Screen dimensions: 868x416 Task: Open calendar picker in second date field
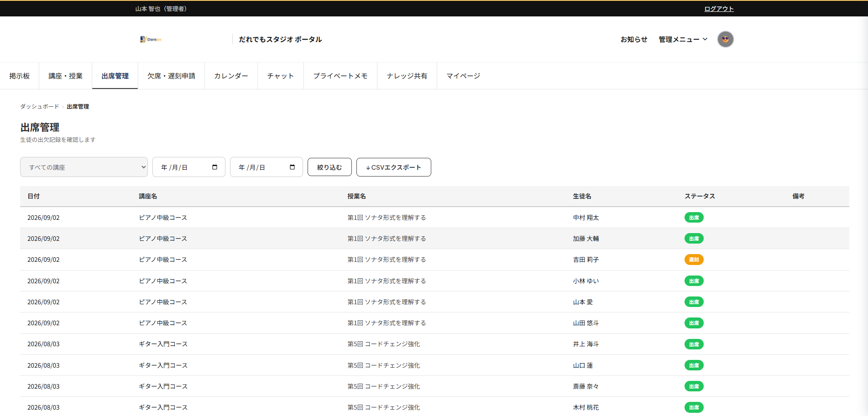[x=292, y=167]
